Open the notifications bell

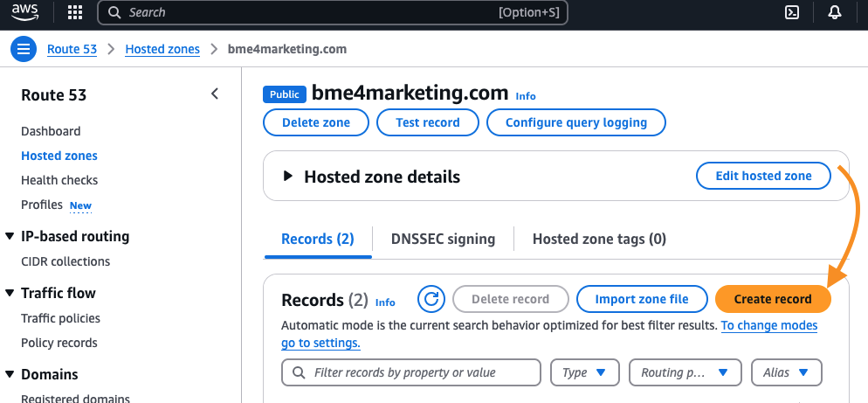pos(835,12)
